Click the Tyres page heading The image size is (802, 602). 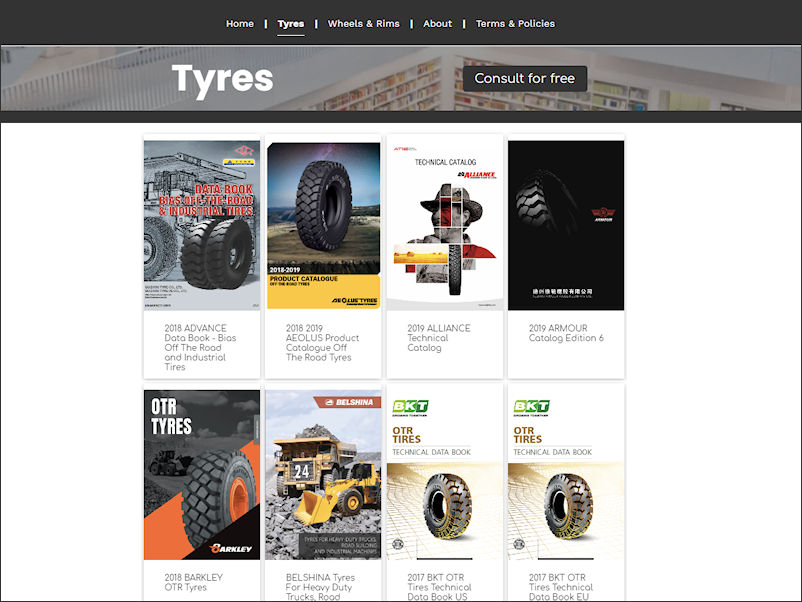(222, 79)
